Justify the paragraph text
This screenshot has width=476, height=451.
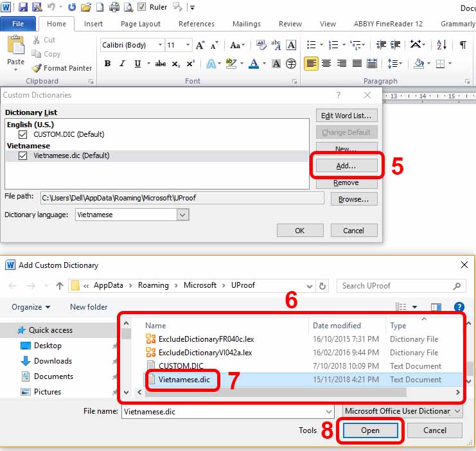357,64
